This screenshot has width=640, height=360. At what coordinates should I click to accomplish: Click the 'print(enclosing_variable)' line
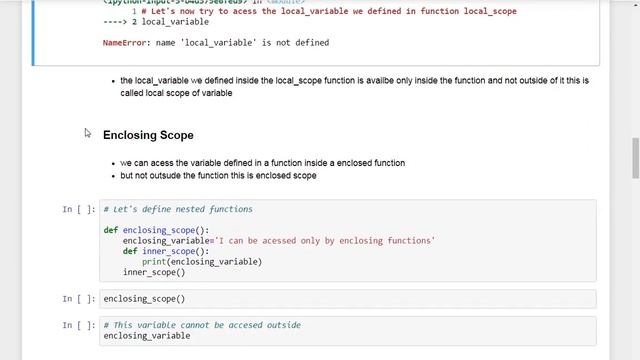(202, 262)
